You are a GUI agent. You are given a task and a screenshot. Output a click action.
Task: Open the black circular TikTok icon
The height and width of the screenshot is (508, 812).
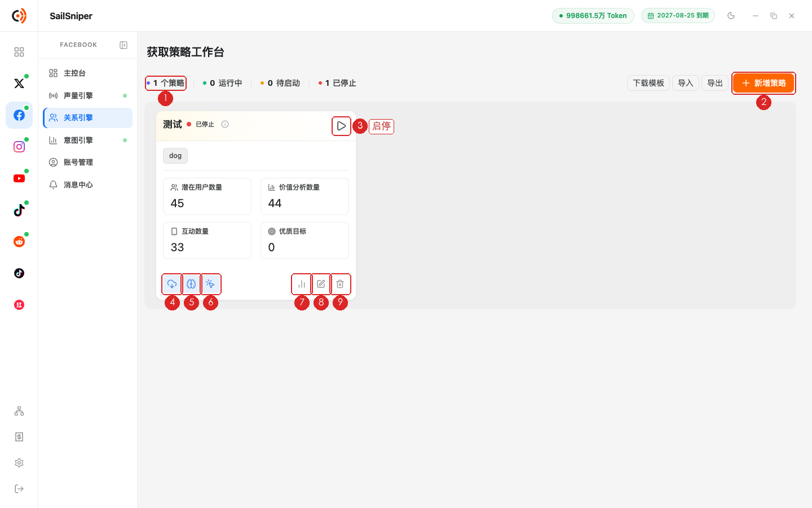[x=19, y=273]
